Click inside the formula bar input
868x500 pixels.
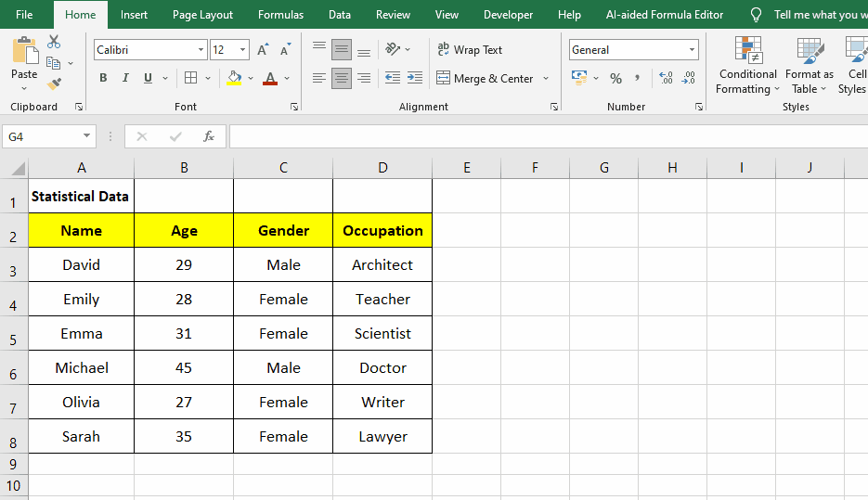tap(548, 136)
